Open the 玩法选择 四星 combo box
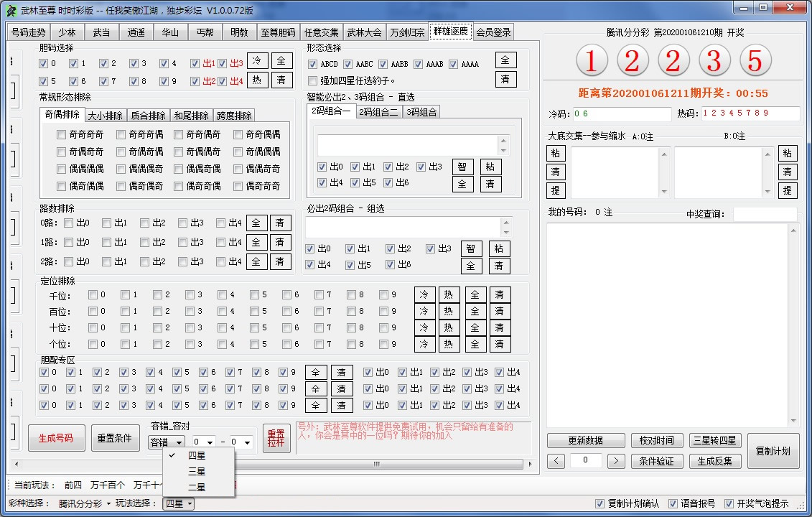 [177, 503]
